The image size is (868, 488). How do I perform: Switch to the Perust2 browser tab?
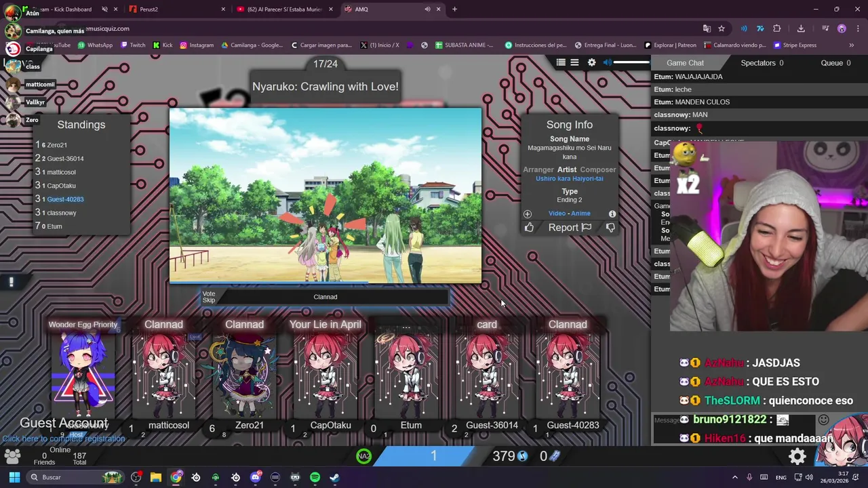click(178, 9)
